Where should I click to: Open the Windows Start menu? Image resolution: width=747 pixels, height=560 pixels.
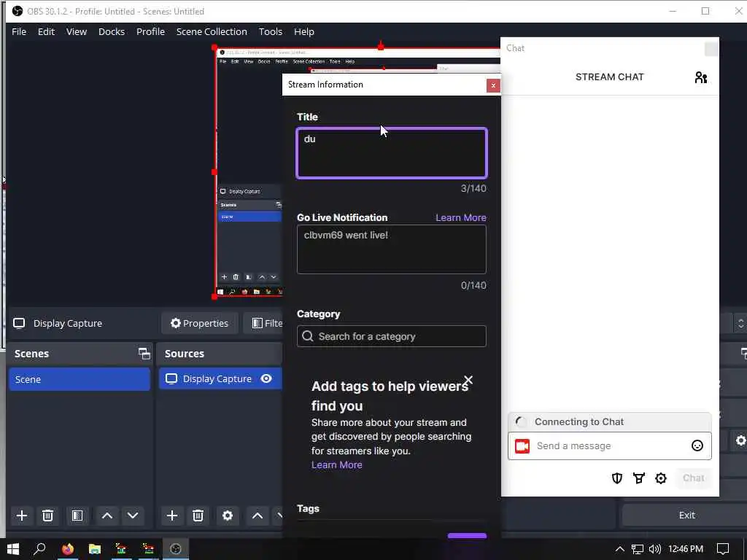[x=13, y=549]
